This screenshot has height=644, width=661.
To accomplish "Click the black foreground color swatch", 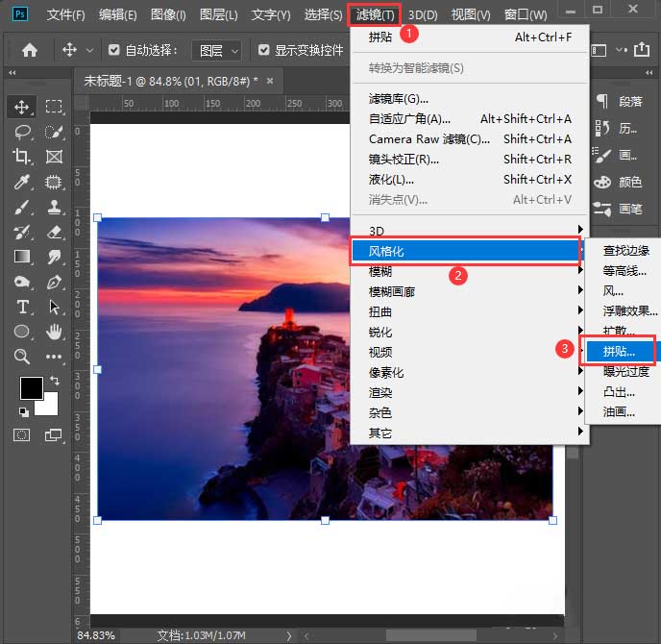I will pos(30,386).
